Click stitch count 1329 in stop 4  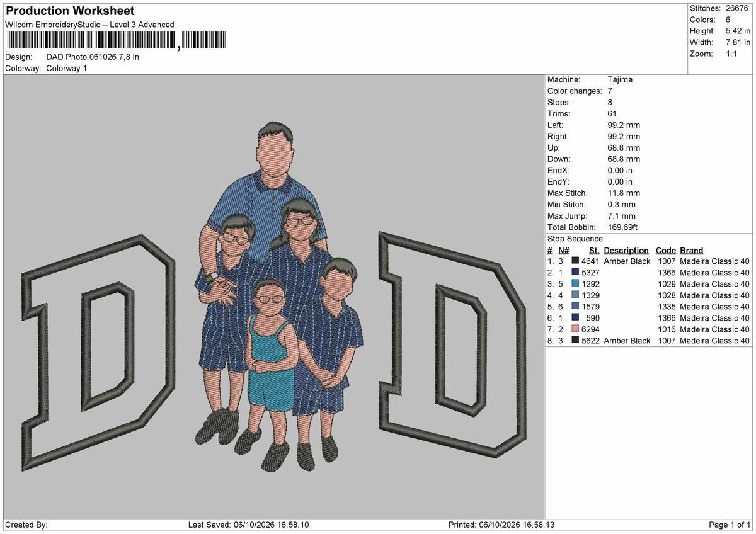tap(590, 295)
